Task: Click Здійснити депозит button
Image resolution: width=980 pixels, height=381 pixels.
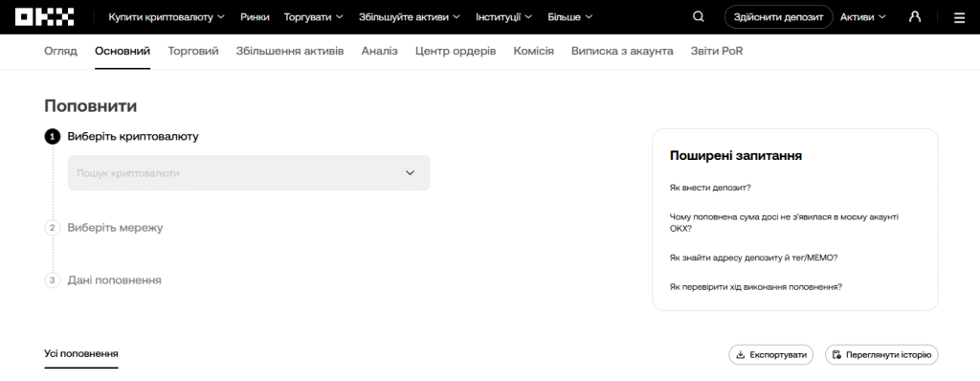Action: (x=778, y=17)
